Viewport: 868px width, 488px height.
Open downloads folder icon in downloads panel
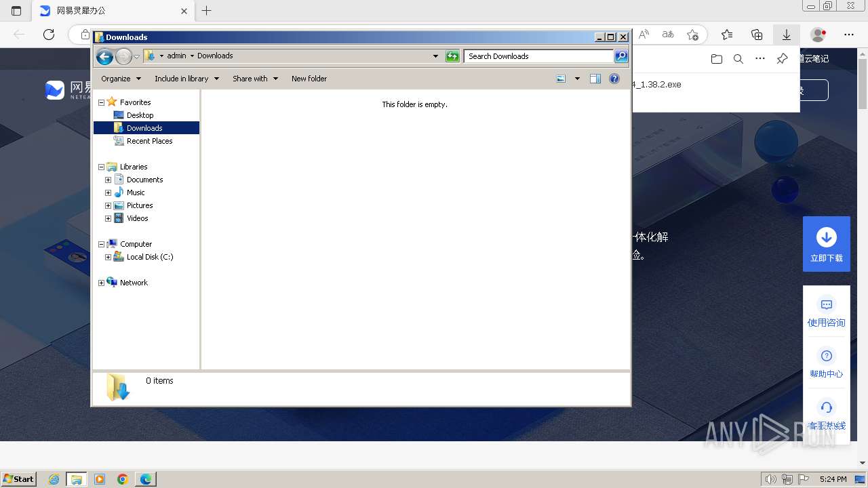[x=717, y=59]
